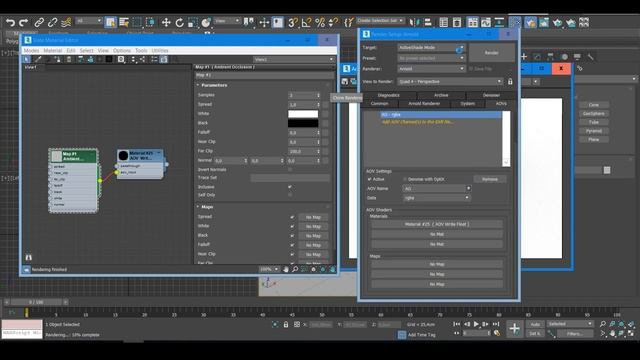Open the Select by Name list icon
The image size is (640, 360).
124,22
